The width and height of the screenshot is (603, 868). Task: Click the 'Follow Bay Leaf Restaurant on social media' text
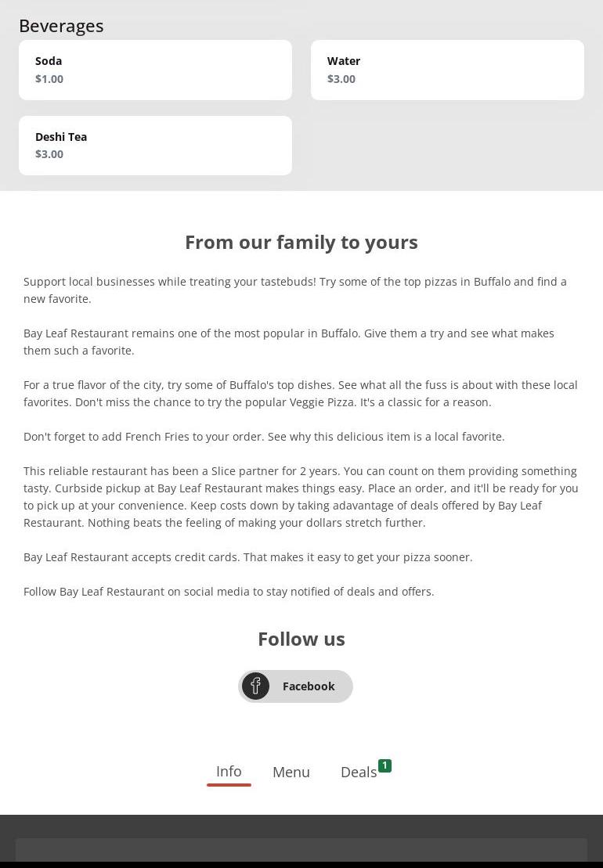229,592
